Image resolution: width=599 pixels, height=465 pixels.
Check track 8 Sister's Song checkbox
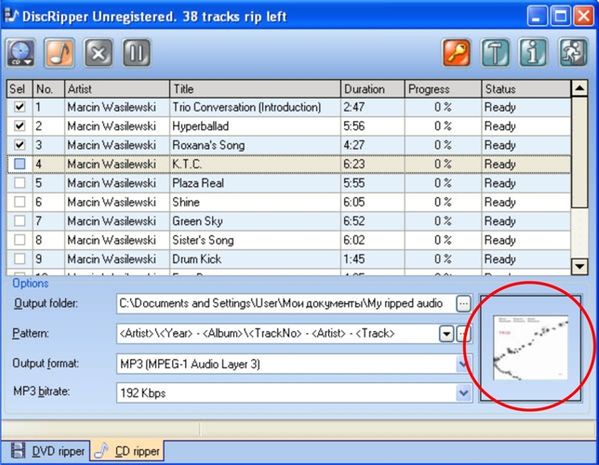coord(19,240)
